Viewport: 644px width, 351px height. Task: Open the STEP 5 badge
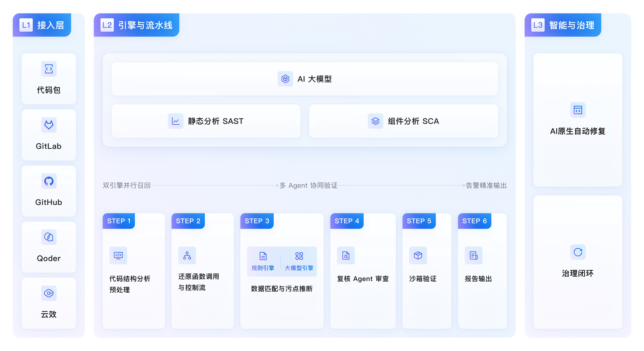point(419,221)
